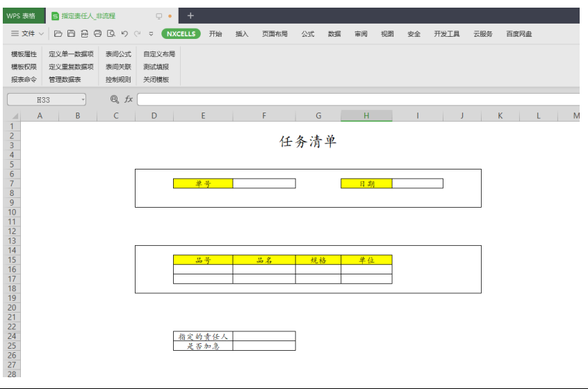The height and width of the screenshot is (389, 588).
Task: Click the zoom magnifier icon beside fx
Action: [x=115, y=99]
